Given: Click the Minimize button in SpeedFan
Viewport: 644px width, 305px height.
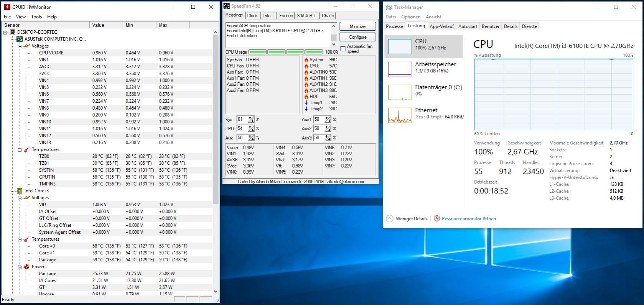Looking at the screenshot, I should point(357,26).
